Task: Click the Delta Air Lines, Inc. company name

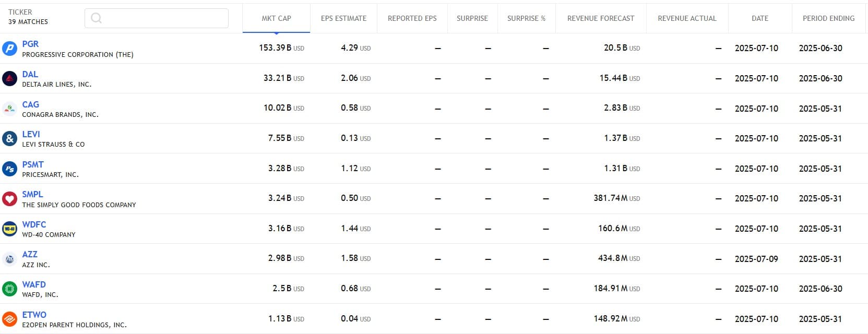Action: click(x=57, y=85)
